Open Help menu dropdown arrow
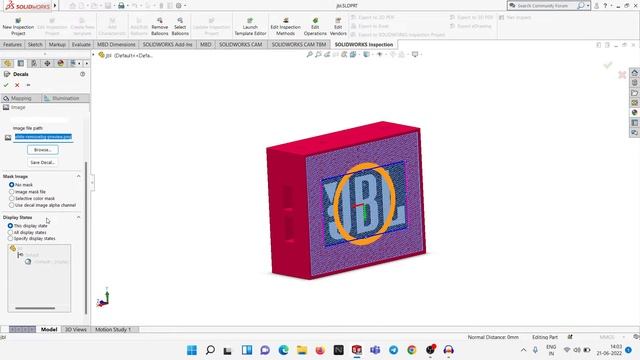The width and height of the screenshot is (640, 360). (611, 6)
